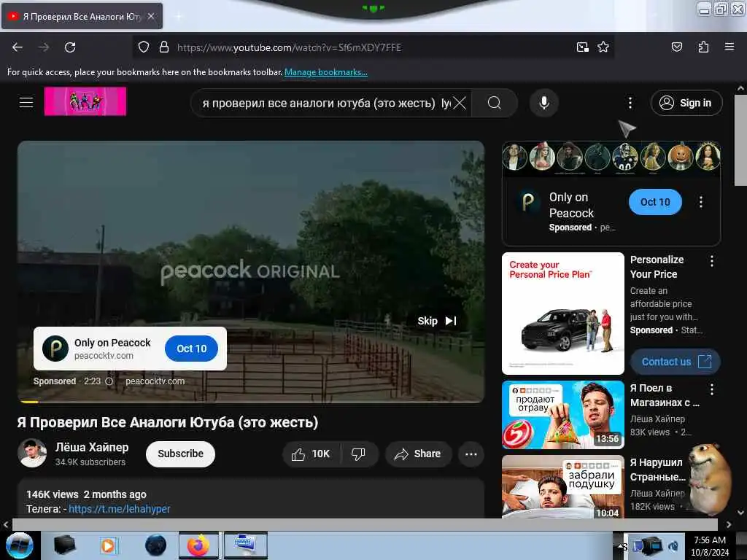Click the volume tray icon
The image size is (747, 560).
pyautogui.click(x=673, y=545)
